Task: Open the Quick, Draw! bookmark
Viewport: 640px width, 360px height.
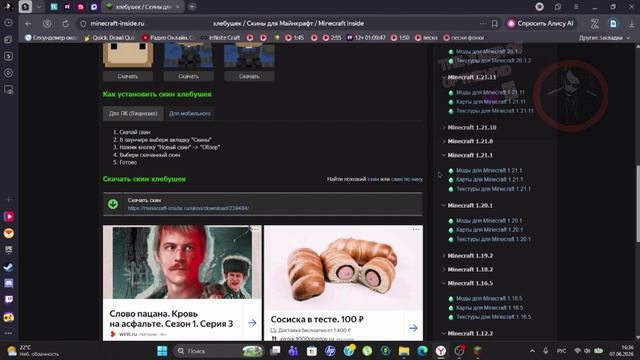Action: click(109, 38)
